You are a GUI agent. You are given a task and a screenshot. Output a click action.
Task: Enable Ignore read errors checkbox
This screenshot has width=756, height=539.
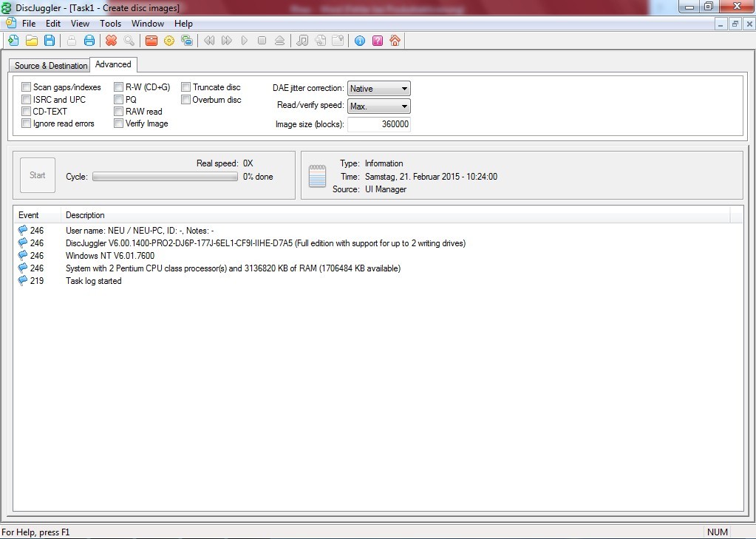(x=26, y=123)
